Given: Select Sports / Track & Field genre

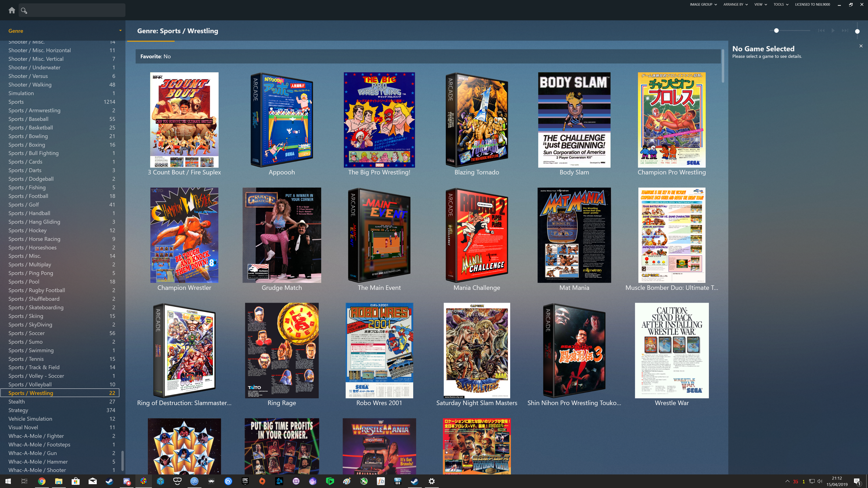Looking at the screenshot, I should click(62, 367).
